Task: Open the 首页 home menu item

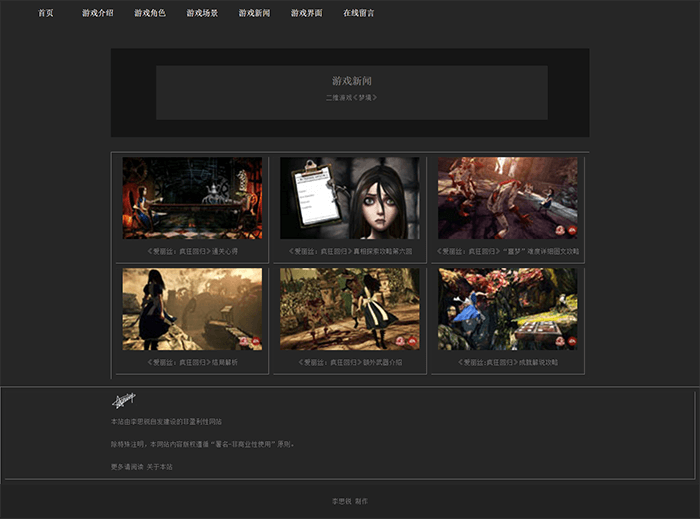Action: 46,14
